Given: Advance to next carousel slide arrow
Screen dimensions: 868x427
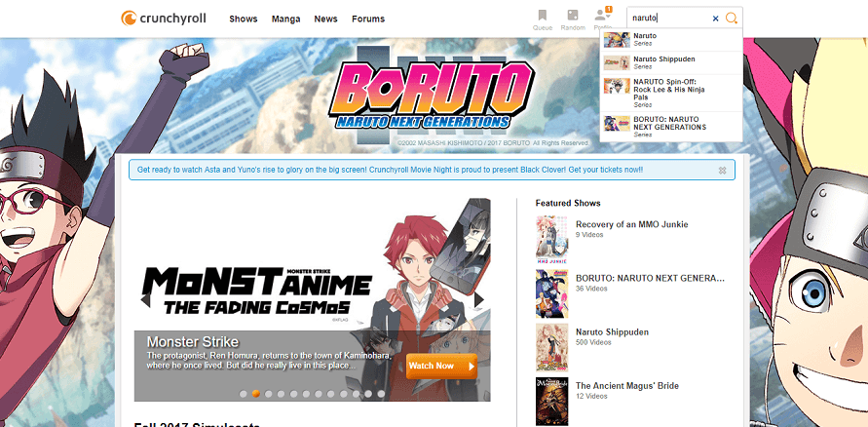Looking at the screenshot, I should click(479, 299).
